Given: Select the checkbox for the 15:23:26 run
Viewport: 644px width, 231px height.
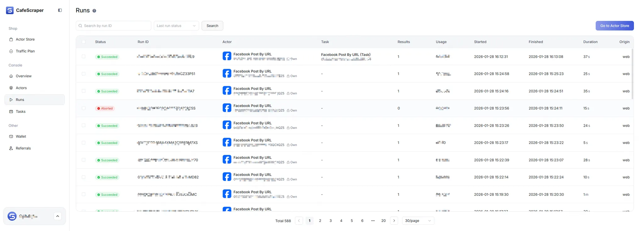Looking at the screenshot, I should tap(83, 125).
